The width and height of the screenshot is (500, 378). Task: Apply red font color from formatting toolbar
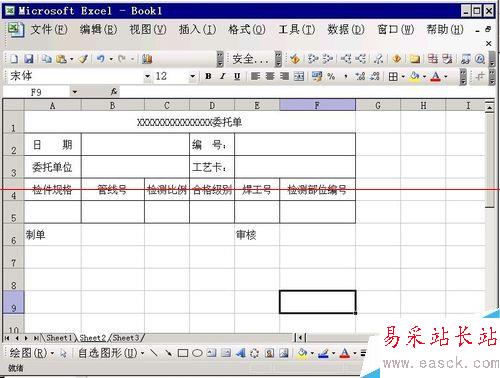click(x=436, y=77)
